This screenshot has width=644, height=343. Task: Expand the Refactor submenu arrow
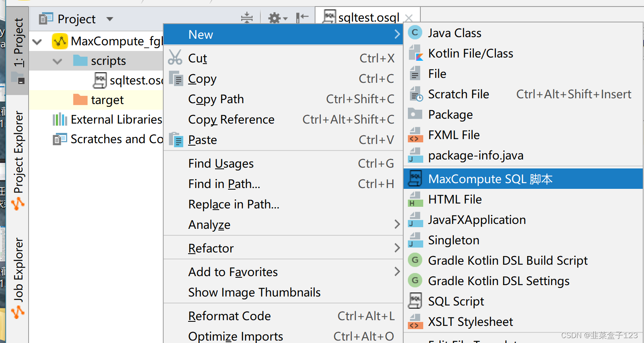click(397, 248)
